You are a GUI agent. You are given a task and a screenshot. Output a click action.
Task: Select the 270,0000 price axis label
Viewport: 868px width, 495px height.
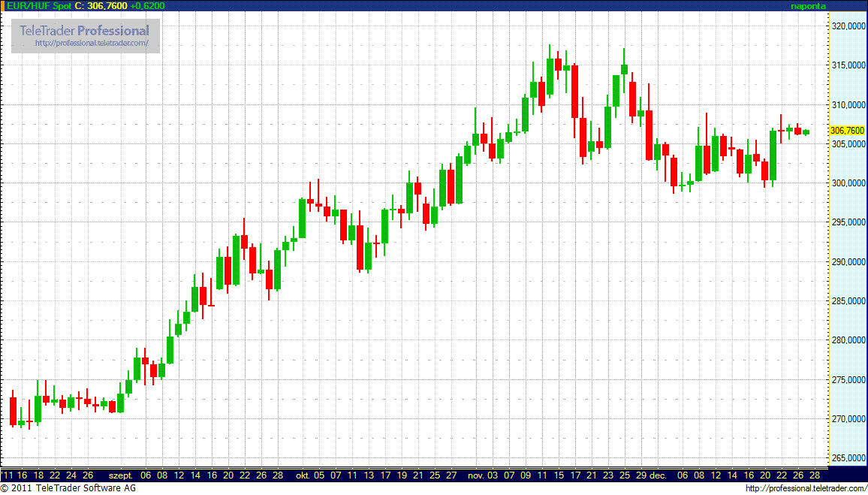[x=848, y=418]
